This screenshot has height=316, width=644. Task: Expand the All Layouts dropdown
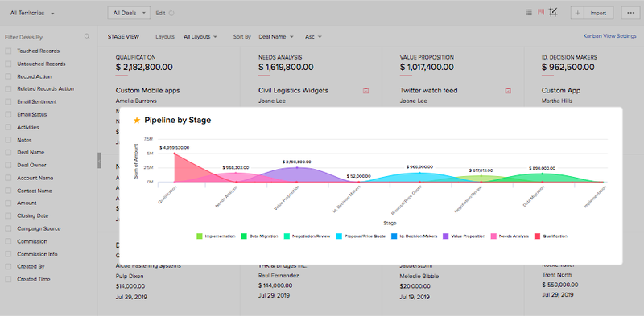pos(200,37)
